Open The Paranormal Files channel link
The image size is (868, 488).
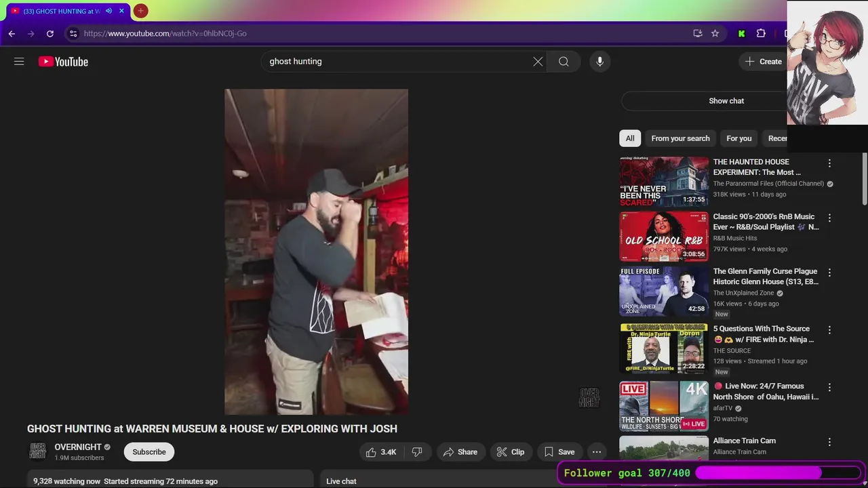tap(768, 184)
